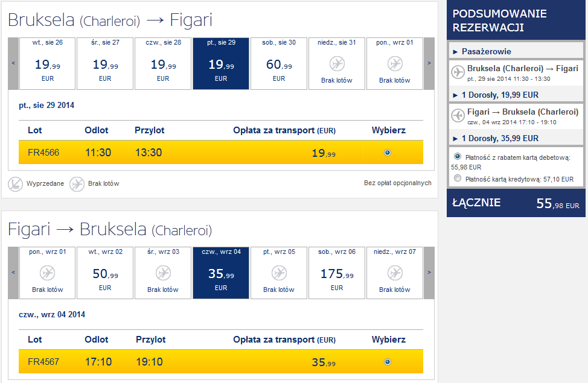Click plane icon next to Figari → Bruksela summary
The image size is (588, 383).
pyautogui.click(x=458, y=115)
